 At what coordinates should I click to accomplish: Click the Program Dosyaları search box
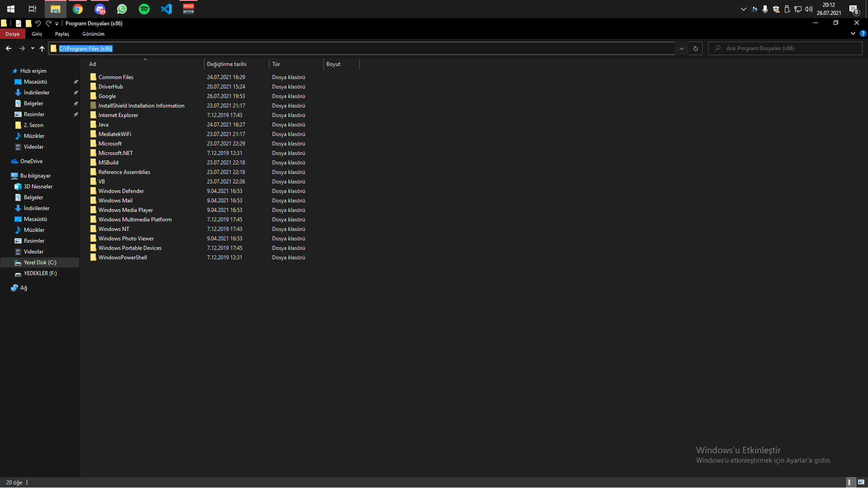787,48
